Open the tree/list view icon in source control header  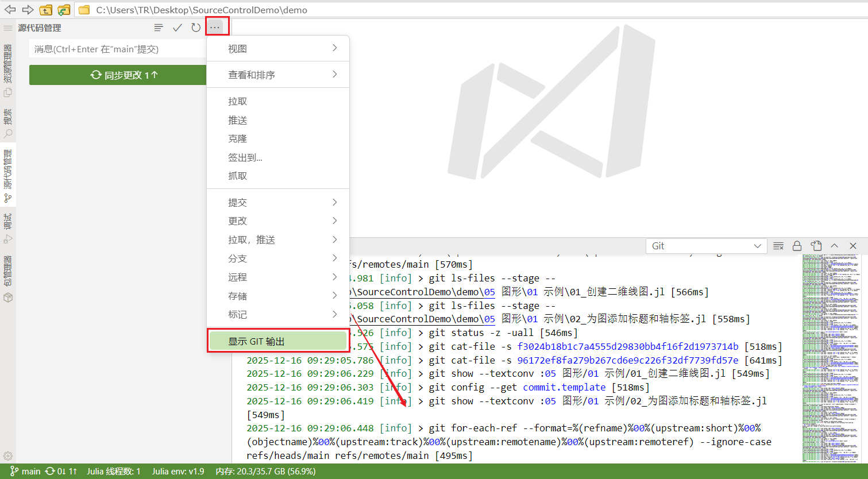tap(159, 28)
